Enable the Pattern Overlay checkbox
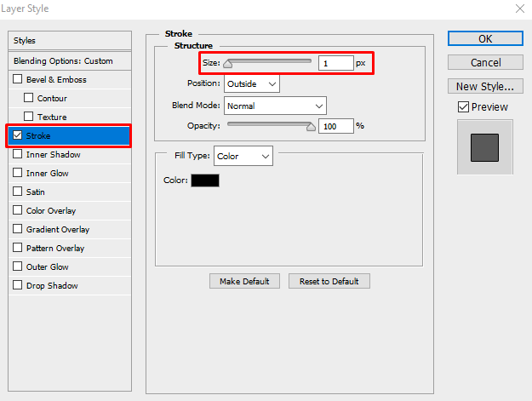 [17, 248]
